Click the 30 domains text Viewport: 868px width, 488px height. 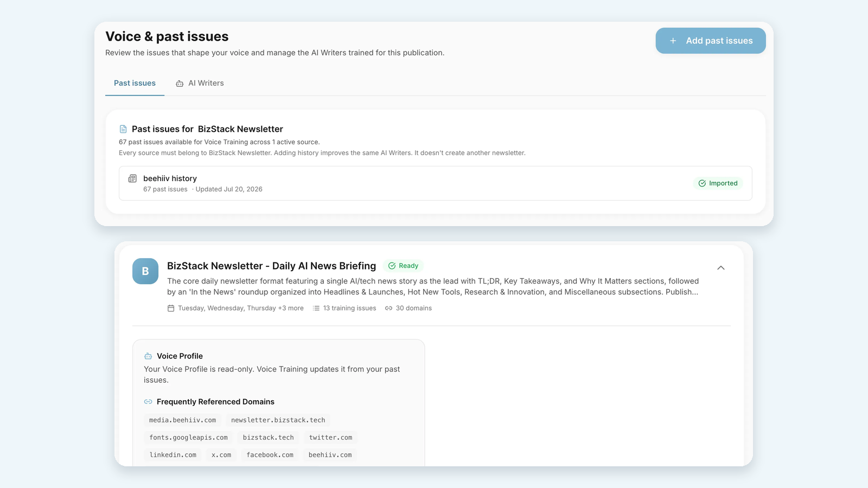click(x=414, y=308)
